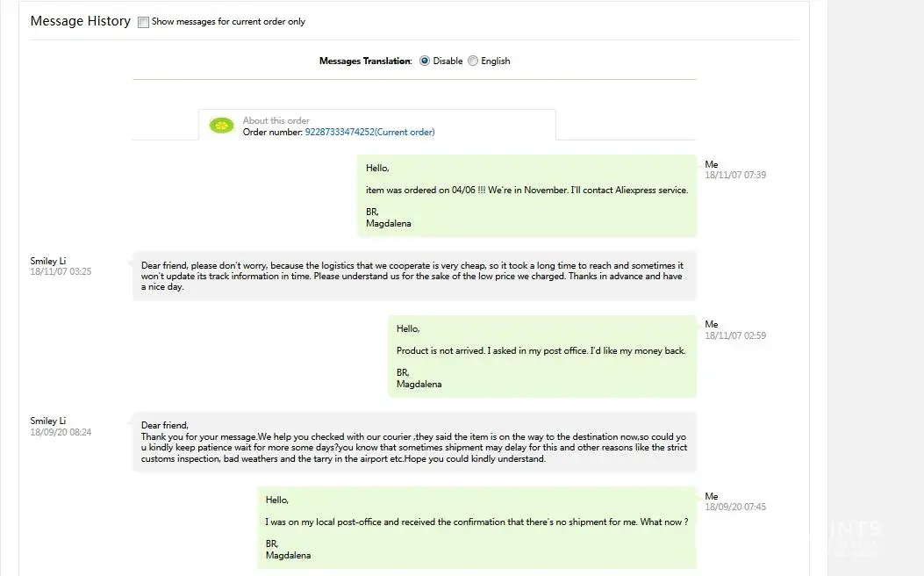Image resolution: width=924 pixels, height=576 pixels.
Task: Click Smiley Li's courier check message
Action: [414, 442]
